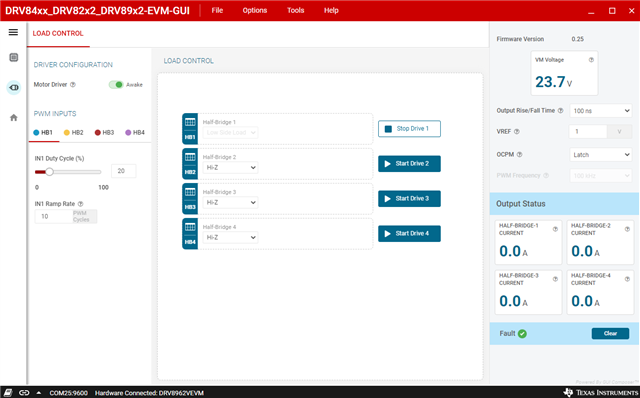Open the Output Rise/Fall Time dropdown
Viewport: 640px width, 398px height.
pyautogui.click(x=601, y=111)
